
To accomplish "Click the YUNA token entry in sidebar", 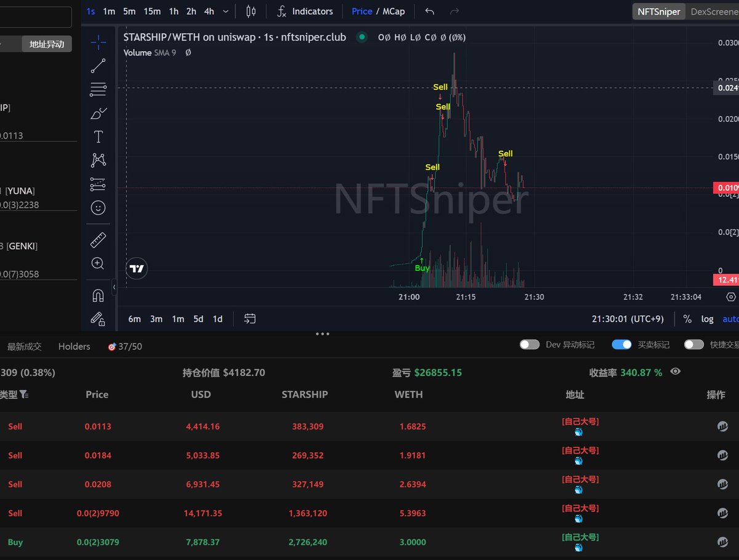I will [37, 198].
